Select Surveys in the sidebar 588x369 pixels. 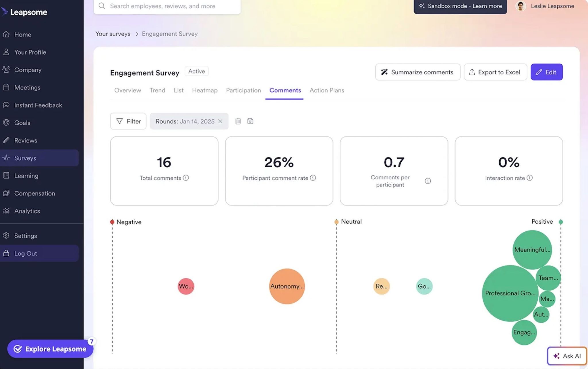(39, 158)
